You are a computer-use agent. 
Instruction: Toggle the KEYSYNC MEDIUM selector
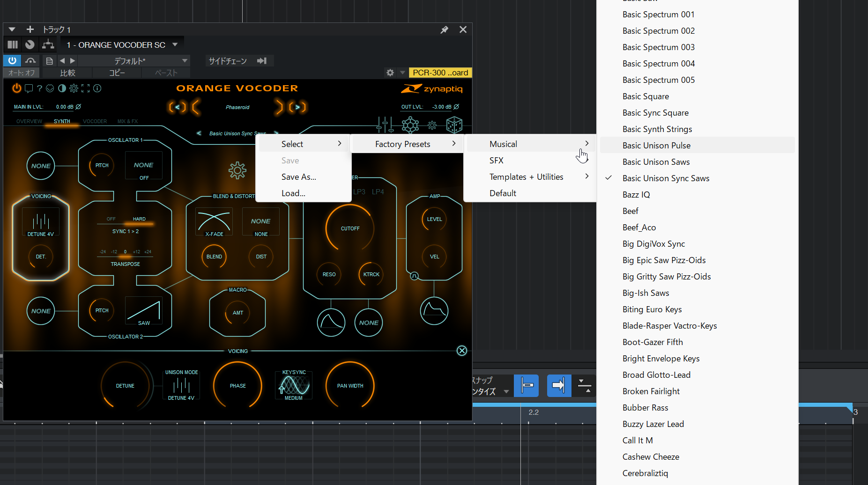click(x=294, y=385)
